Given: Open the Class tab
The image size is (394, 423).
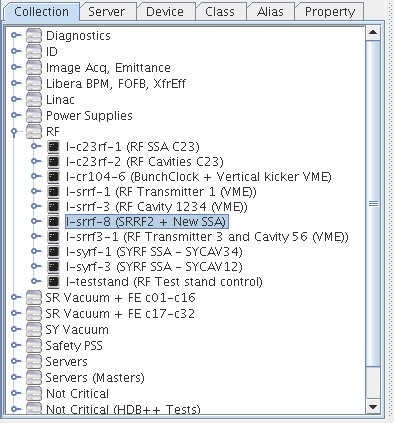Looking at the screenshot, I should tap(220, 12).
